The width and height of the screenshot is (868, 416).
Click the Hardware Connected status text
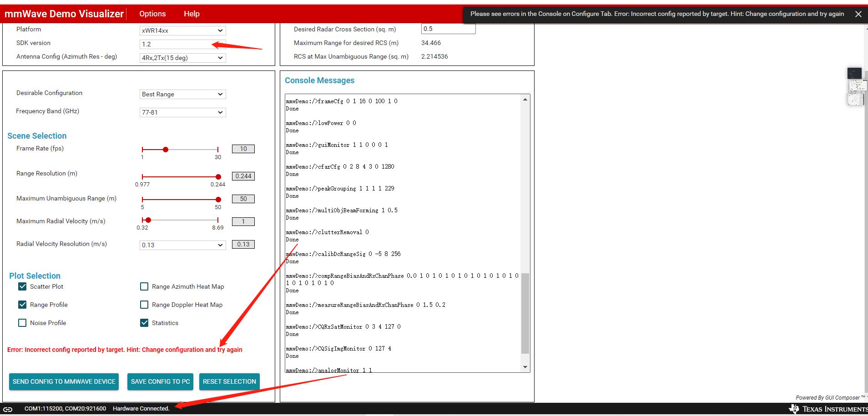coord(141,409)
